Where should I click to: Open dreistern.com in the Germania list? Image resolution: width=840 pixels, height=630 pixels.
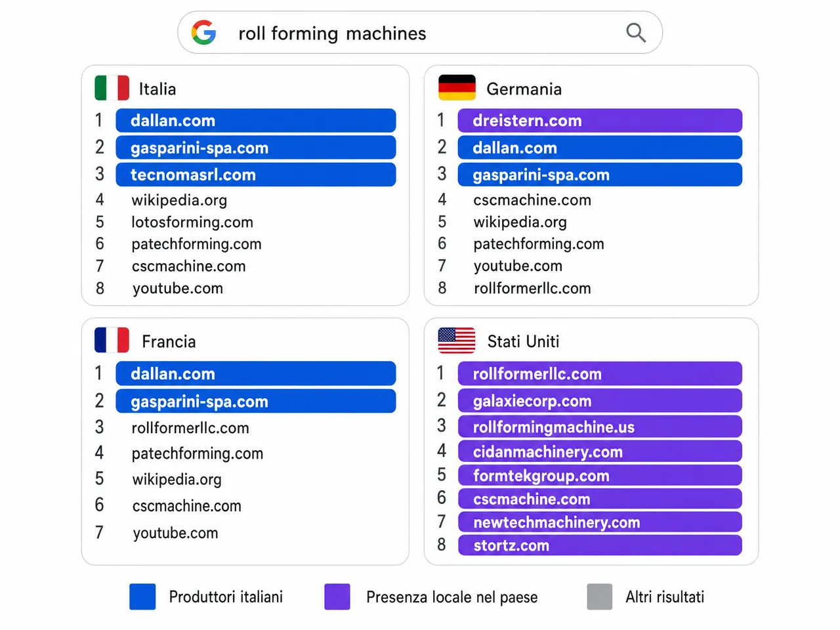pos(600,121)
